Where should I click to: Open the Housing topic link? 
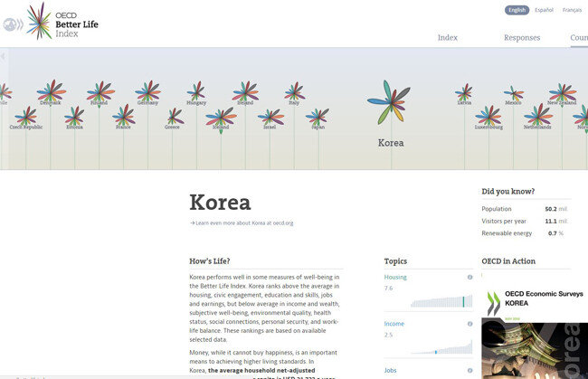point(395,277)
